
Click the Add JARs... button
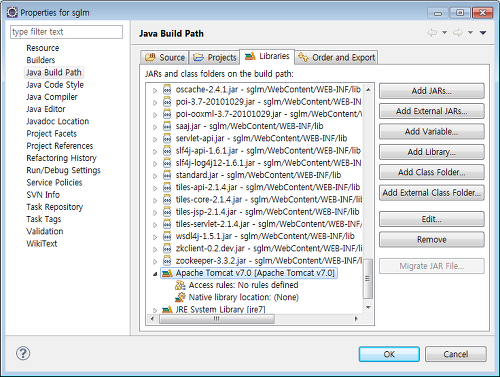point(432,91)
